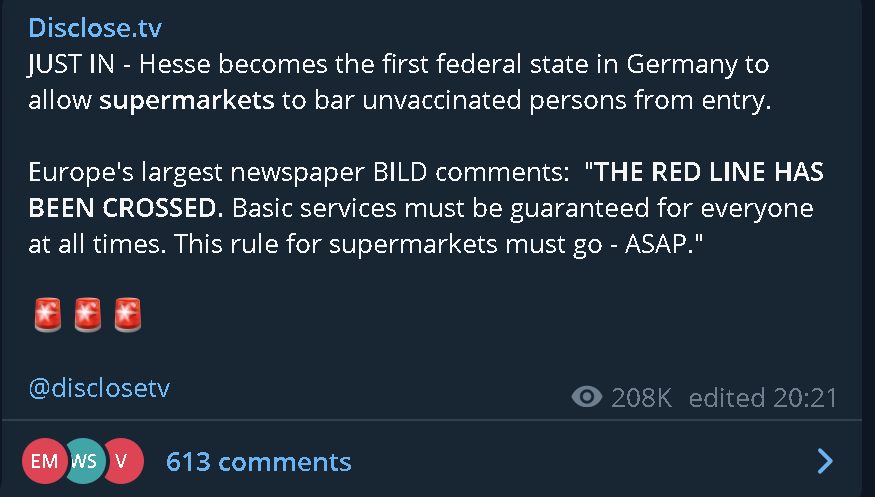Click the eye views icon
The width and height of the screenshot is (875, 497).
[586, 397]
